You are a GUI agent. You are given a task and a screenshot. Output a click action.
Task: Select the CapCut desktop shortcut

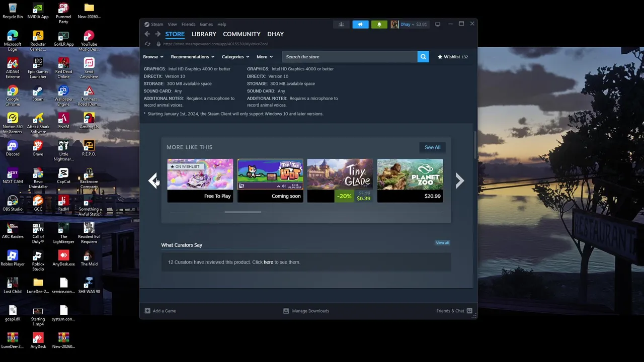tap(63, 176)
